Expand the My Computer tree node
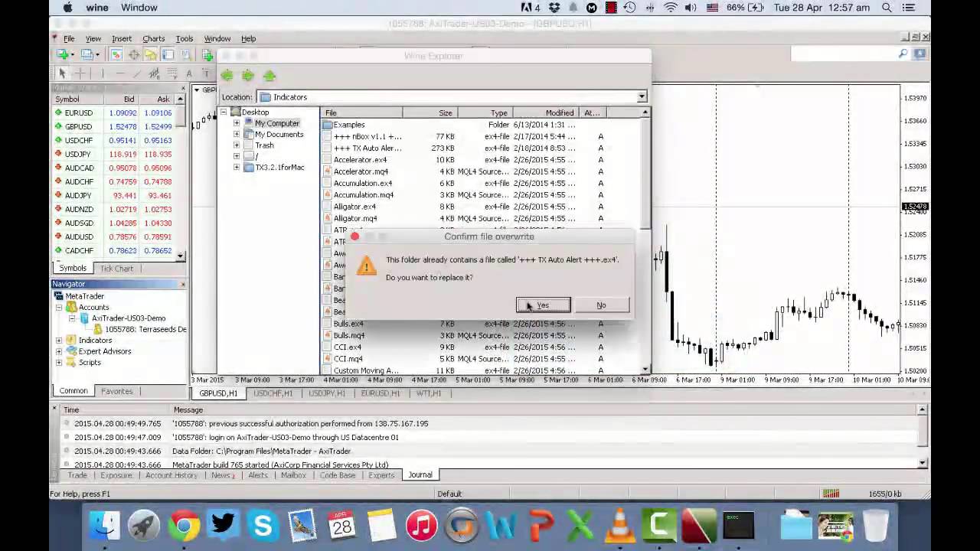 (237, 123)
